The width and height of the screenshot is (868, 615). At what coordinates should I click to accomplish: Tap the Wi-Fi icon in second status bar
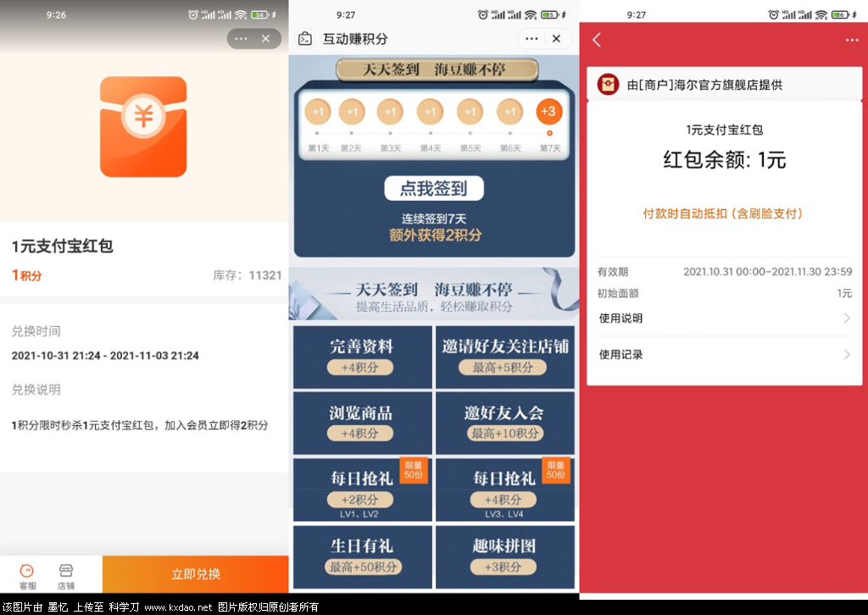point(531,15)
